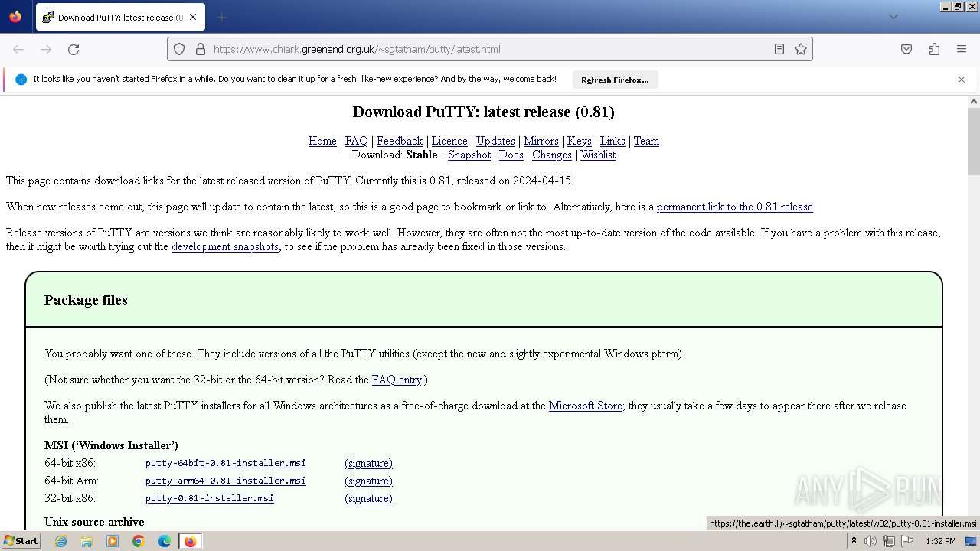Download putty-64bit-0.81-installer.msi

[226, 463]
